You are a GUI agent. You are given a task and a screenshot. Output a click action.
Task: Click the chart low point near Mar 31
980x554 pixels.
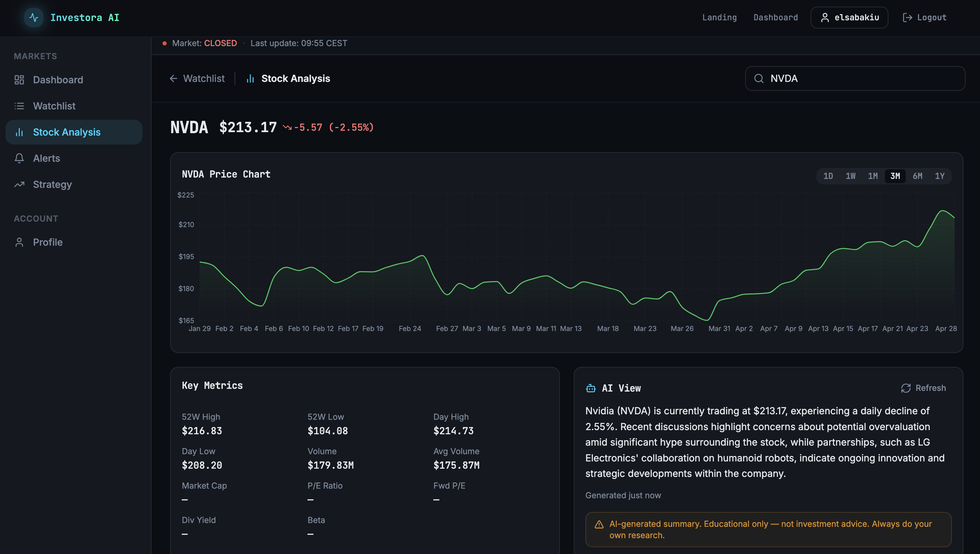pos(707,320)
